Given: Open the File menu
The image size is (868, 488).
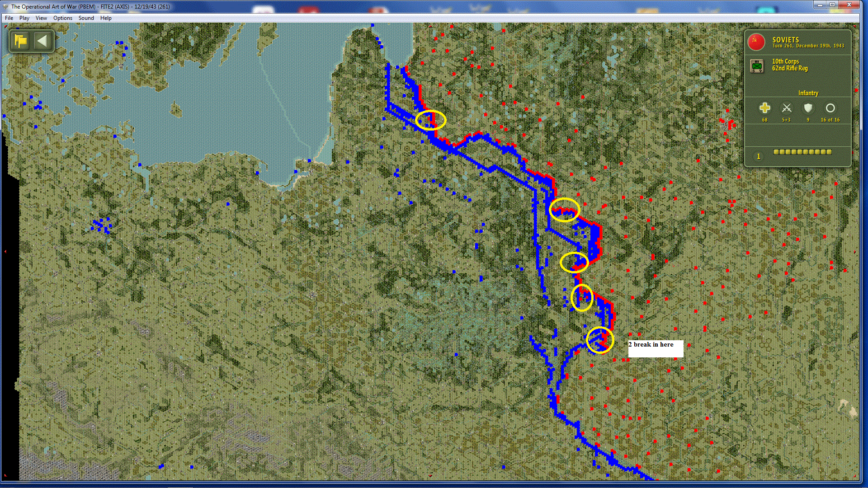Looking at the screenshot, I should coord(9,18).
